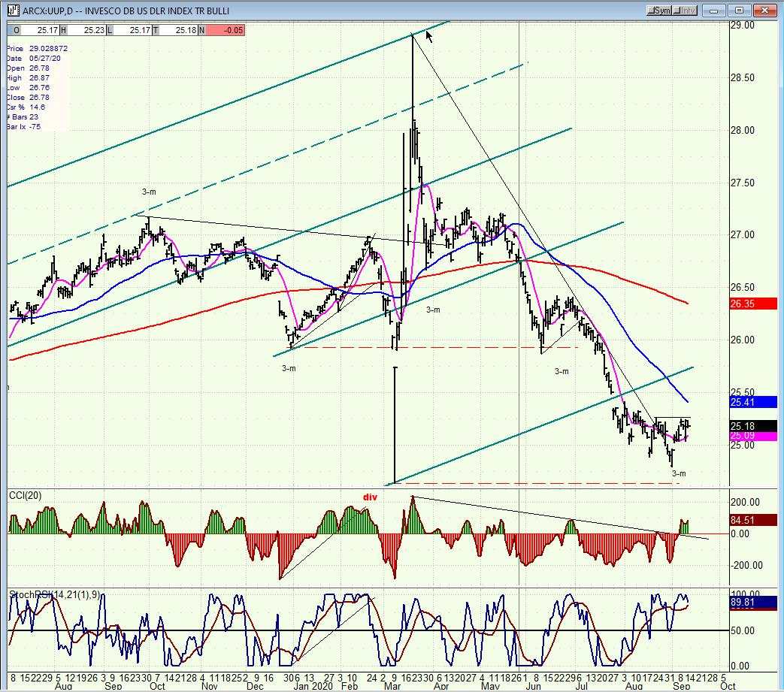Click the Date 05/27/20 readout
The width and height of the screenshot is (784, 692).
click(x=34, y=59)
